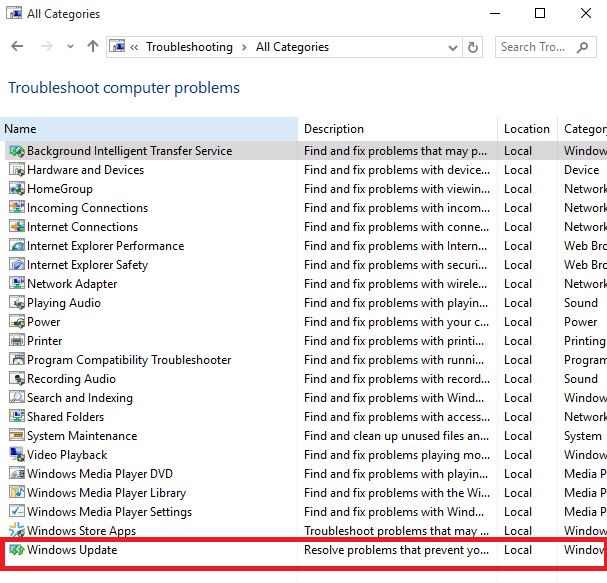607x583 pixels.
Task: Click 'Resolve problems that prevent yo...' description
Action: (396, 550)
